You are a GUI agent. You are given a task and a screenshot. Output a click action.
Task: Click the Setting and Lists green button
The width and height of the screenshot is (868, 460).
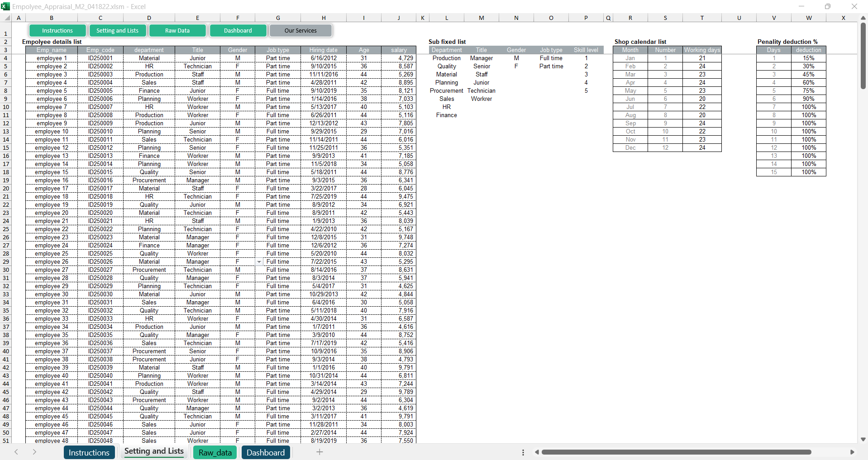pyautogui.click(x=117, y=31)
